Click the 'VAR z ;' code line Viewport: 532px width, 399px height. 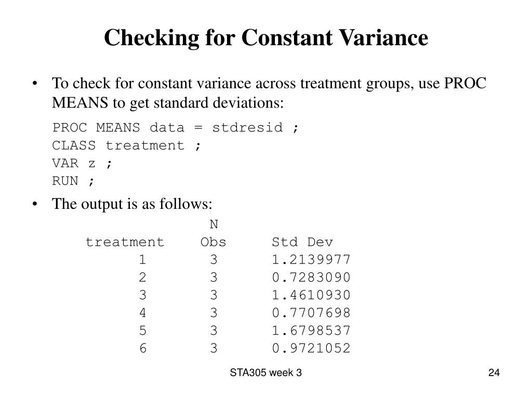point(82,164)
